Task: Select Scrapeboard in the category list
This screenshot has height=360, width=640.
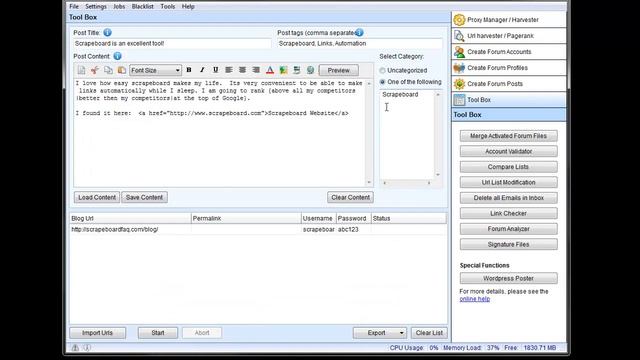Action: [400, 95]
